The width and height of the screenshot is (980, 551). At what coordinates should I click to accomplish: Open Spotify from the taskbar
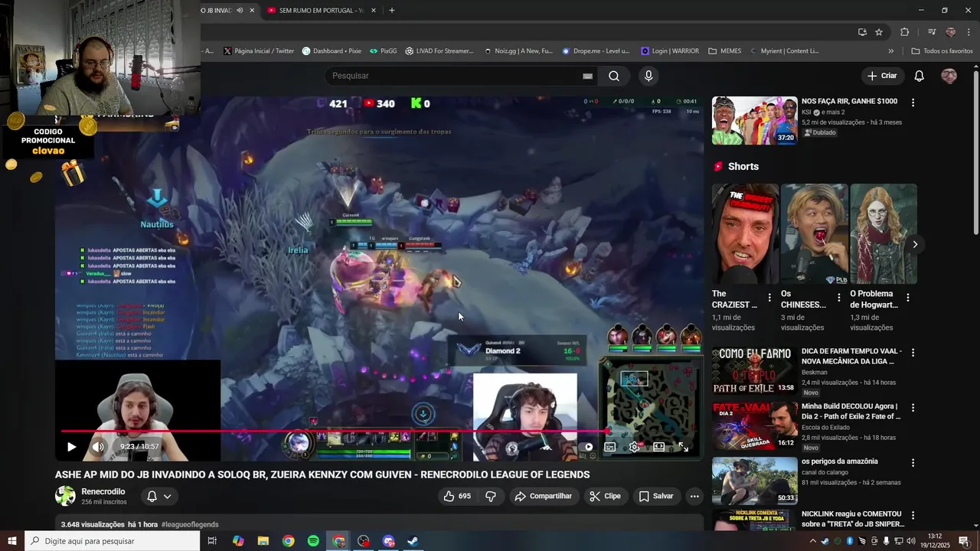pos(313,541)
